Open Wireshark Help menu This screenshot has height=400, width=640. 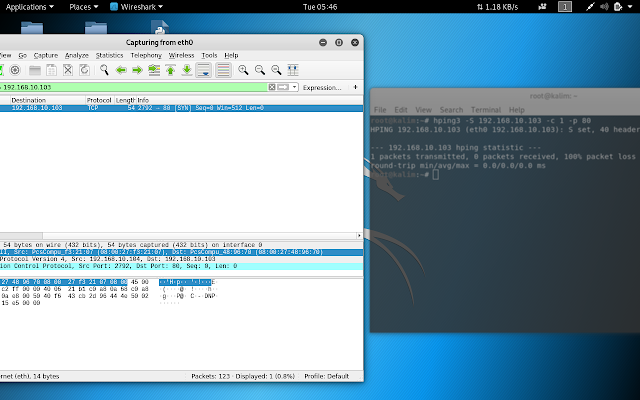tap(231, 55)
